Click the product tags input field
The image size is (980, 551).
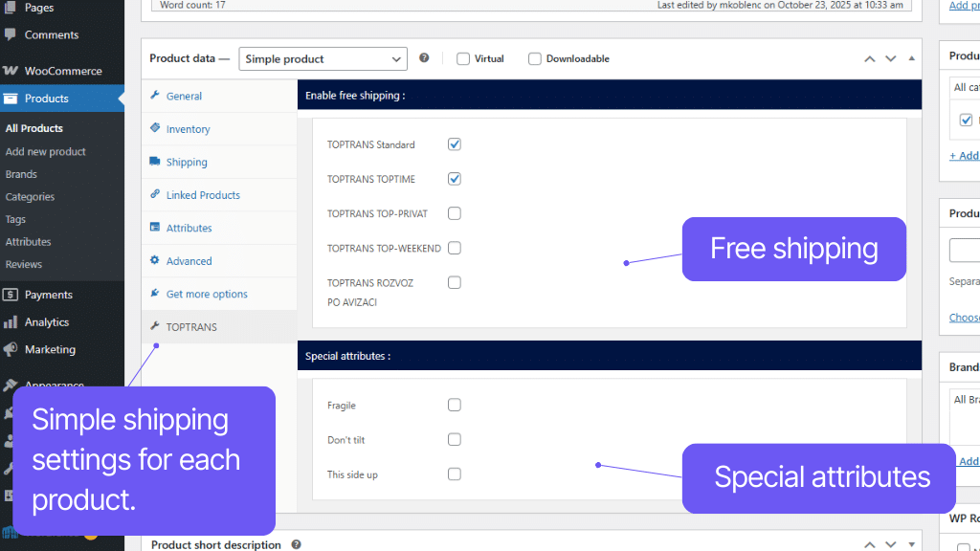click(x=965, y=250)
